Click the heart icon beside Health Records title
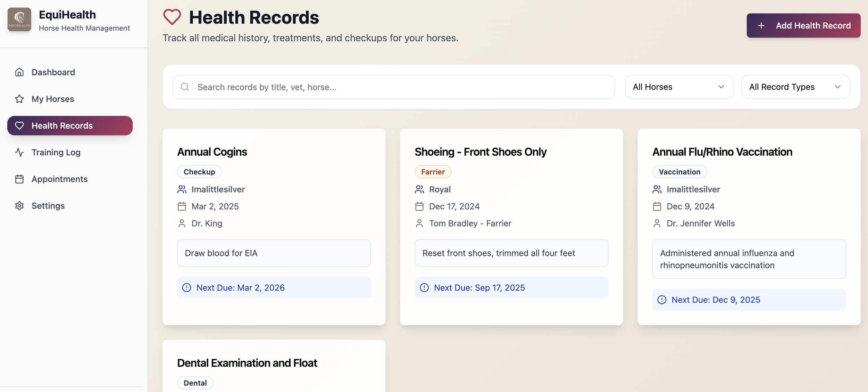The width and height of the screenshot is (868, 392). pyautogui.click(x=172, y=17)
